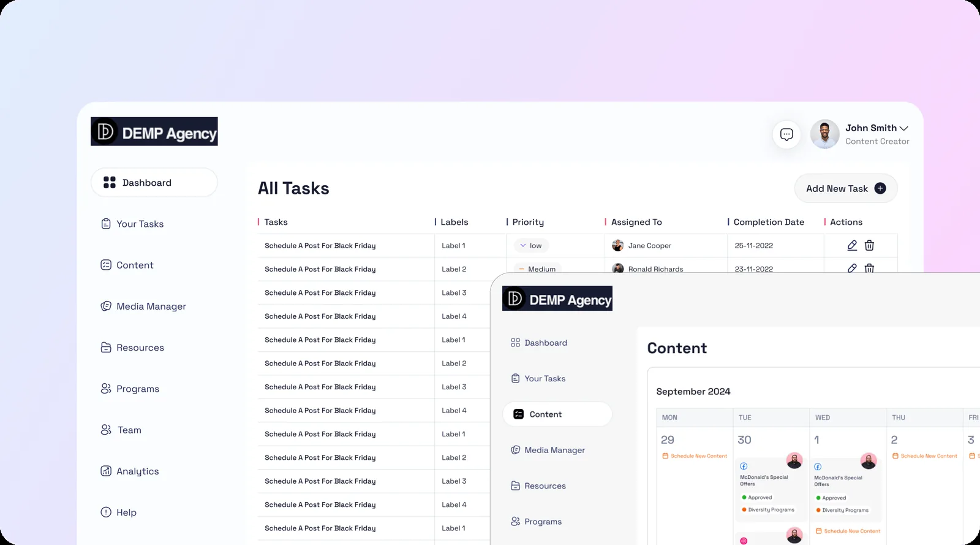Open Programs in the Content window sidebar
Image resolution: width=980 pixels, height=545 pixels.
(x=537, y=522)
